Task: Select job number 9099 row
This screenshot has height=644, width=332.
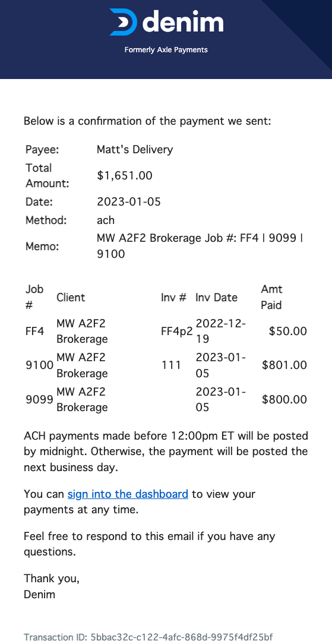Action: (x=166, y=399)
